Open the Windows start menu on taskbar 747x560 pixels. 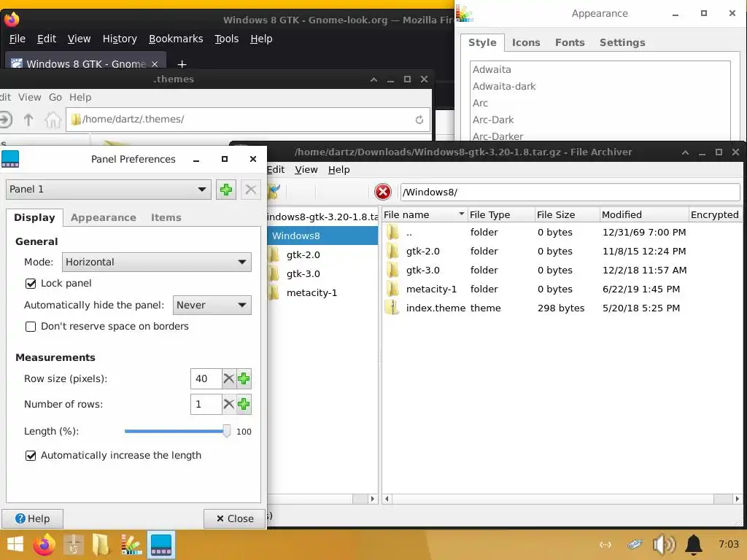(15, 545)
